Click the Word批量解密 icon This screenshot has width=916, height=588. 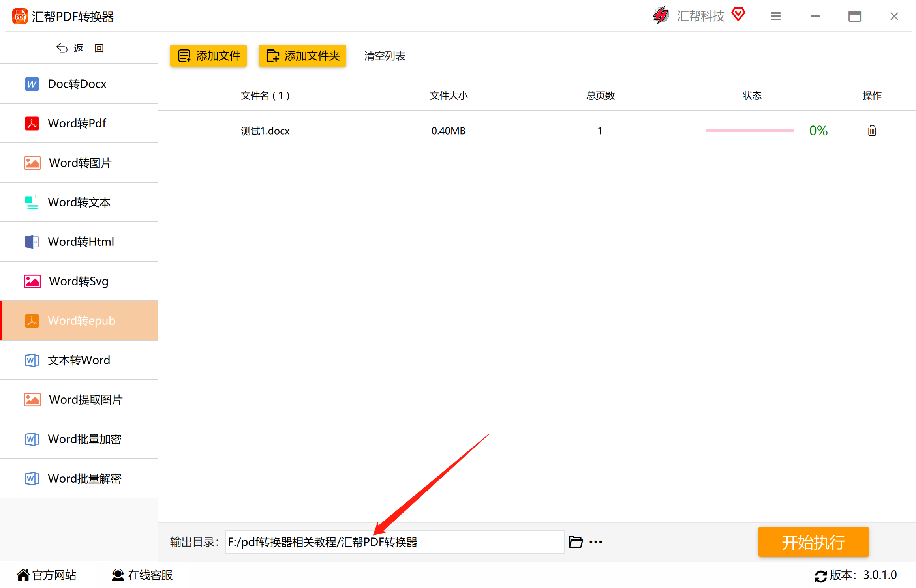32,479
